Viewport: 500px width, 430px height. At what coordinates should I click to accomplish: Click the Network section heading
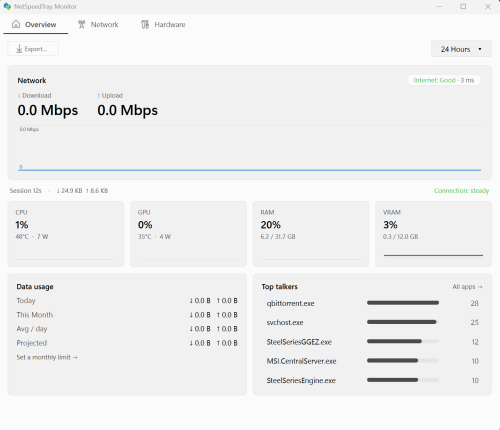pyautogui.click(x=32, y=81)
